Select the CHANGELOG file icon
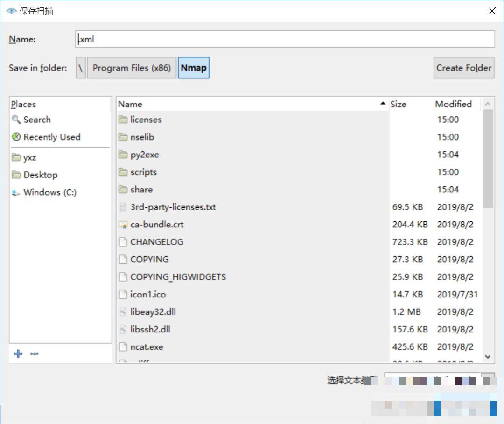Image resolution: width=504 pixels, height=424 pixels. point(123,242)
